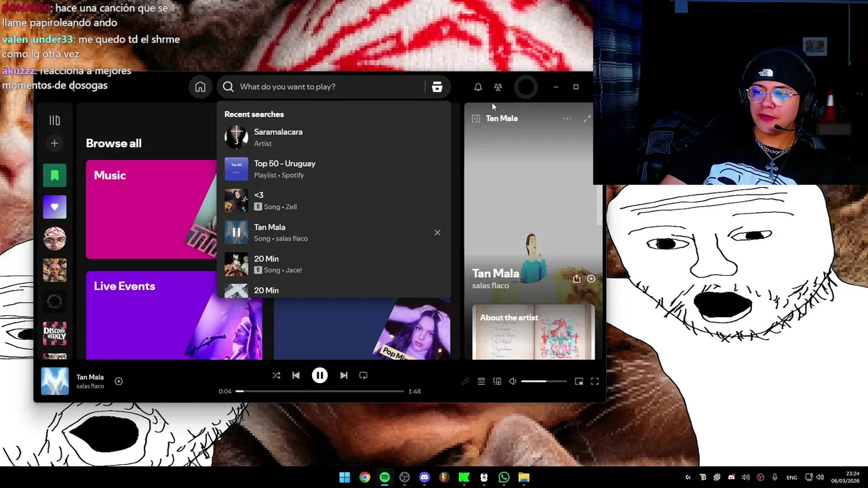
Task: Collapse Your Library sidebar icon
Action: [x=55, y=120]
